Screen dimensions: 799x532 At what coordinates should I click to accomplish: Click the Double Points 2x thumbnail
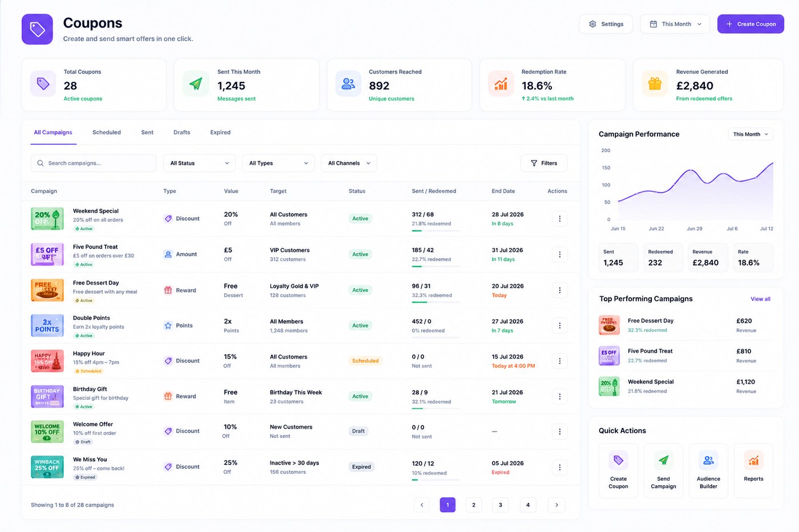click(x=47, y=326)
